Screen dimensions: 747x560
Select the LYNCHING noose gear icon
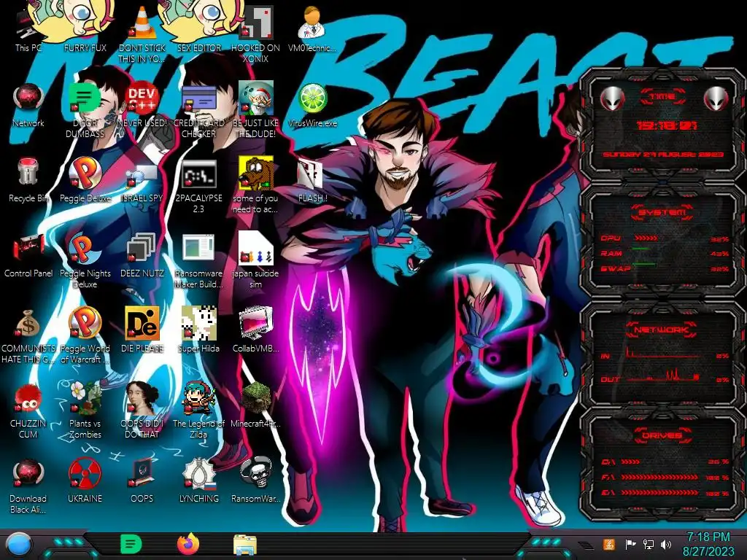[198, 480]
